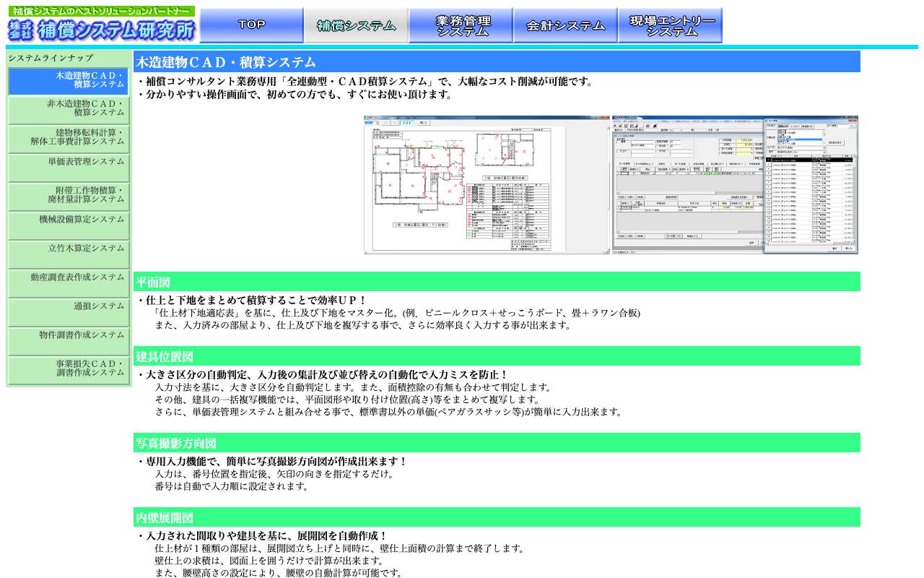Open 立竹木算定システム sidebar item

69,254
